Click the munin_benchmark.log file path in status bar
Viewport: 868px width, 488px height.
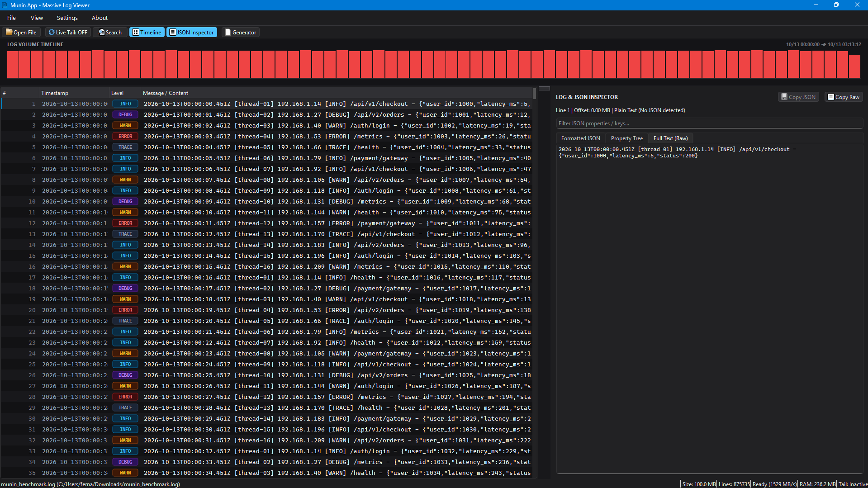tap(90, 484)
